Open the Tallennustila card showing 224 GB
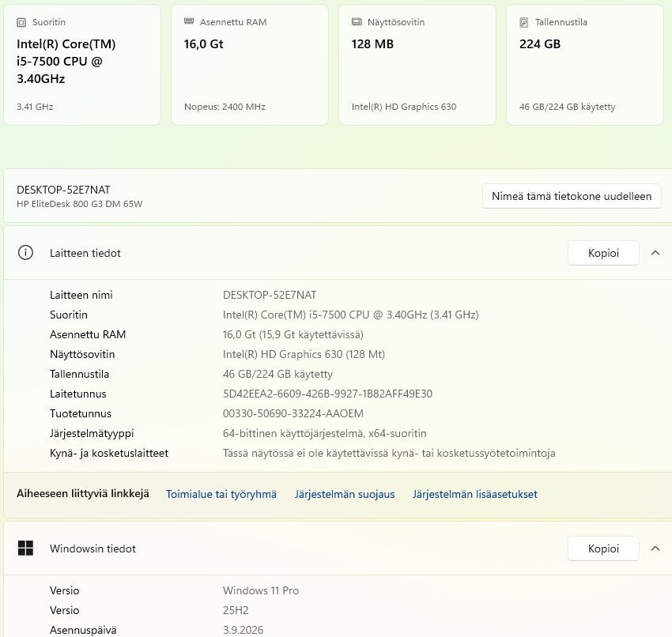The height and width of the screenshot is (637, 672). (x=585, y=65)
